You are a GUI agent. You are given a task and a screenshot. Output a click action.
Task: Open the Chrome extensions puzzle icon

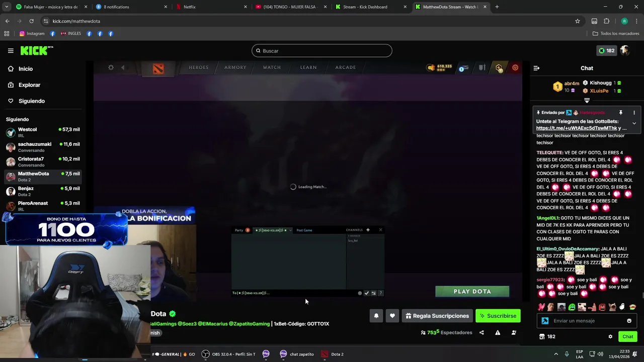point(606,21)
